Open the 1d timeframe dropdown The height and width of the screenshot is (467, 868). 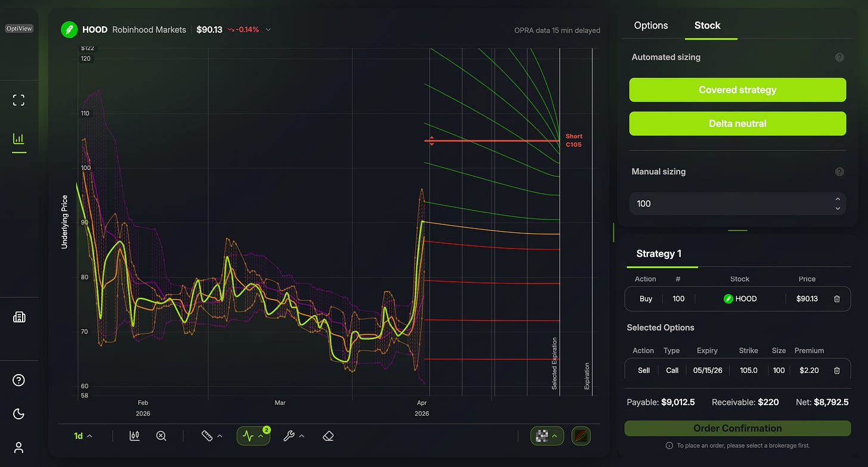point(83,436)
